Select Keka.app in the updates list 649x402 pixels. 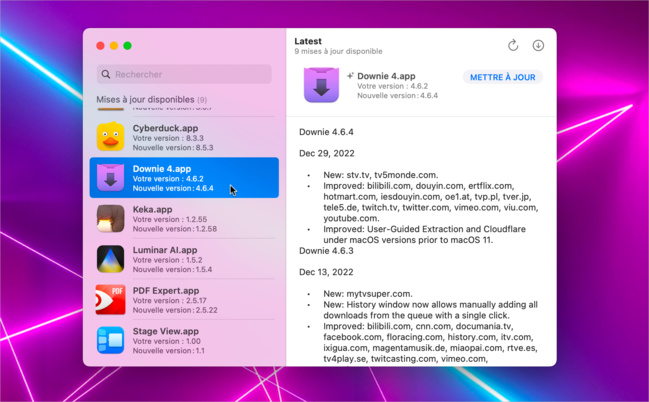point(184,218)
